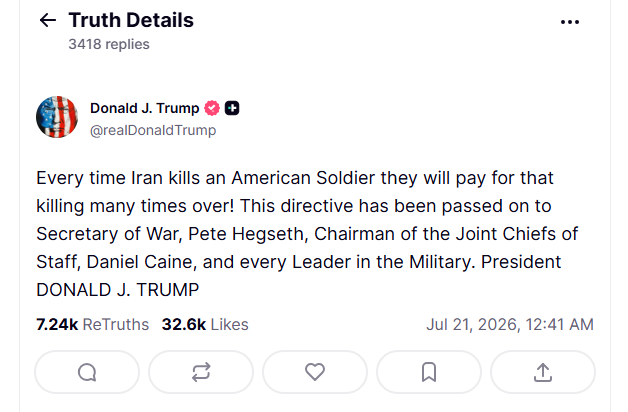Click the Truth Details heading
The width and height of the screenshot is (628, 412).
tap(131, 20)
